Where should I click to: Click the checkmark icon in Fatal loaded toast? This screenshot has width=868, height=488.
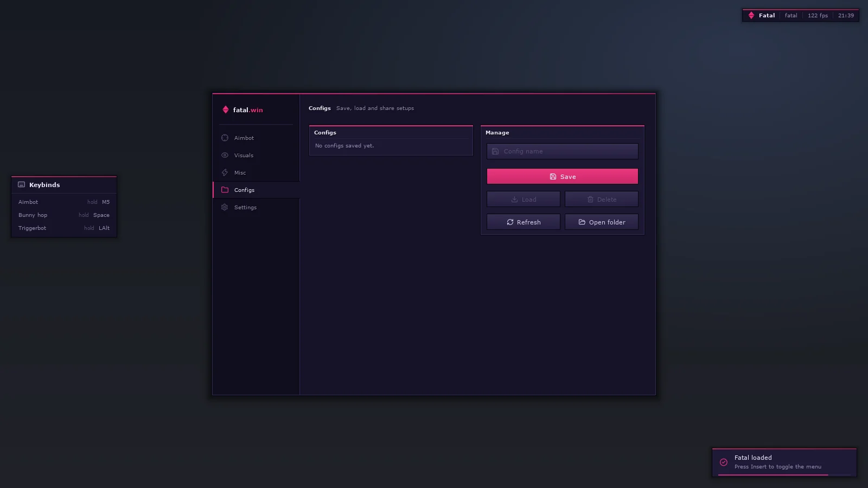tap(724, 462)
